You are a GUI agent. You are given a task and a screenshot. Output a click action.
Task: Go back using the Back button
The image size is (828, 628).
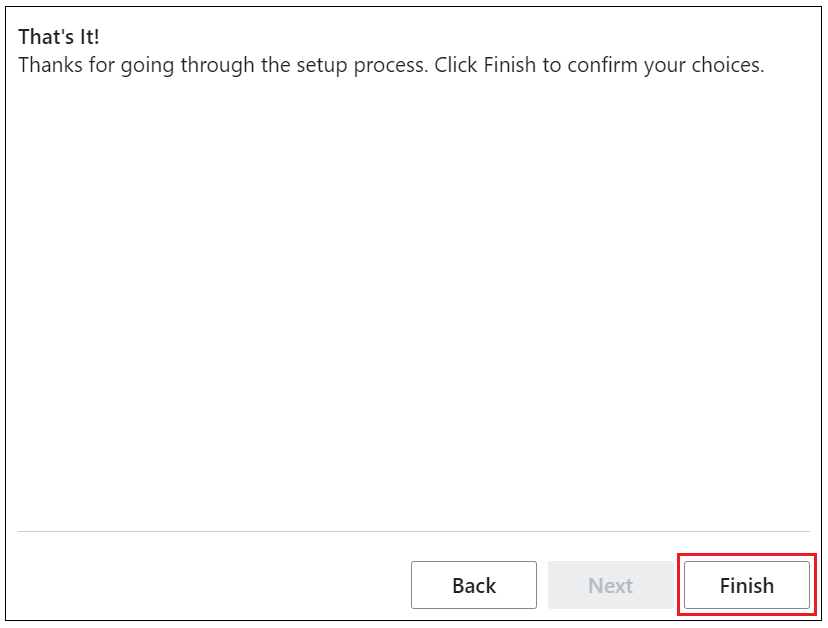[x=473, y=585]
